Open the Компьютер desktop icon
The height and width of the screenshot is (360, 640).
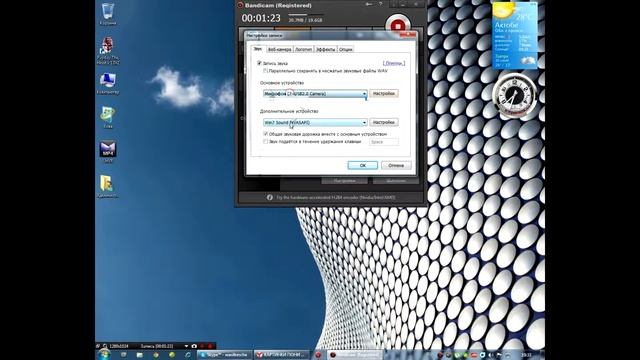click(108, 83)
